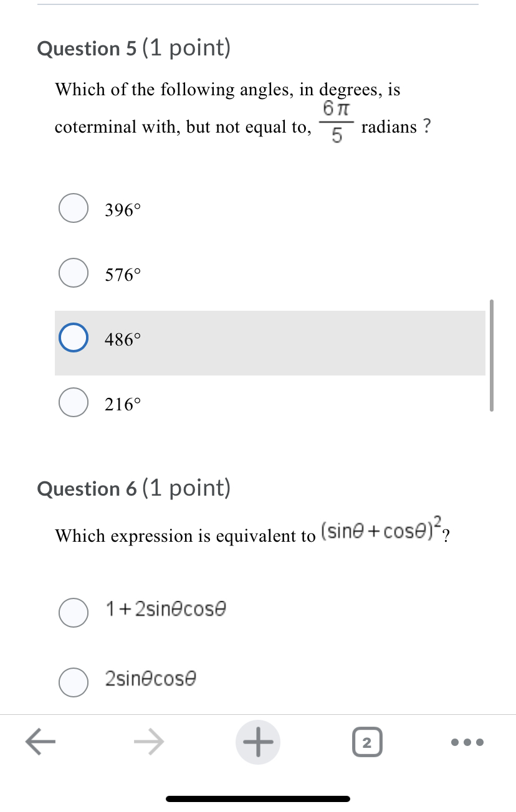The image size is (516, 812).
Task: Open the three-dot browser options menu
Action: pos(466,742)
